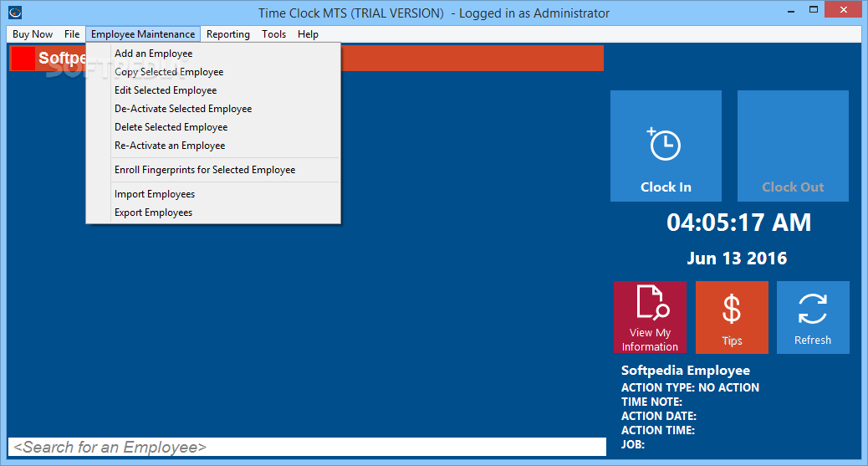Collapse the Employee Maintenance menu
868x466 pixels.
(x=143, y=34)
